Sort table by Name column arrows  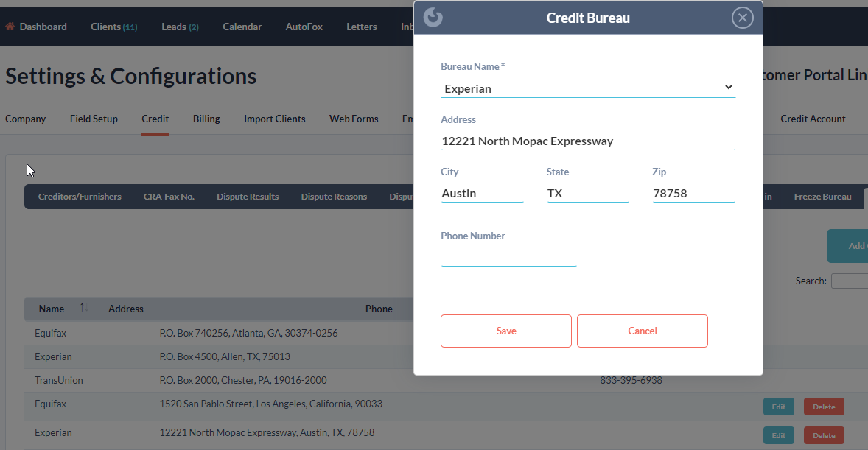[x=84, y=308]
